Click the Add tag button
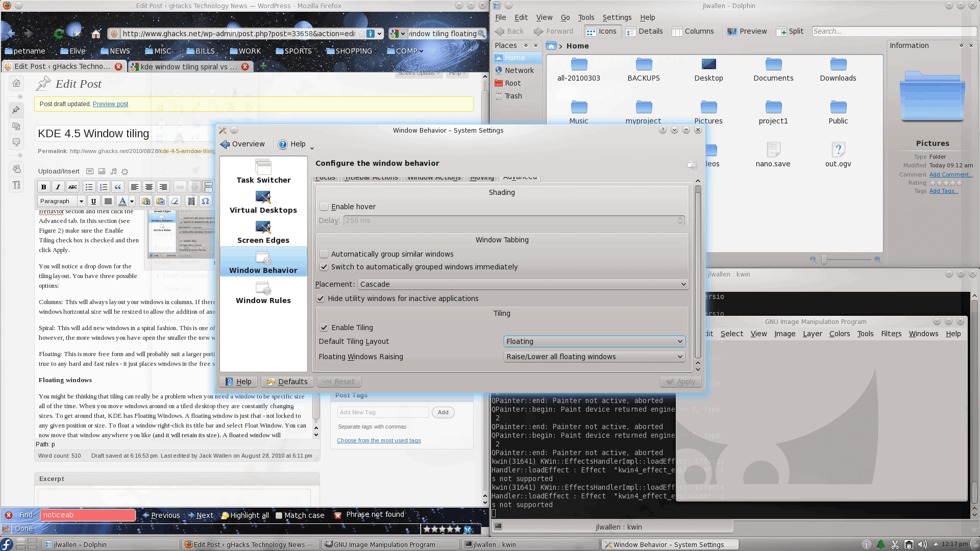The image size is (980, 551). click(443, 412)
